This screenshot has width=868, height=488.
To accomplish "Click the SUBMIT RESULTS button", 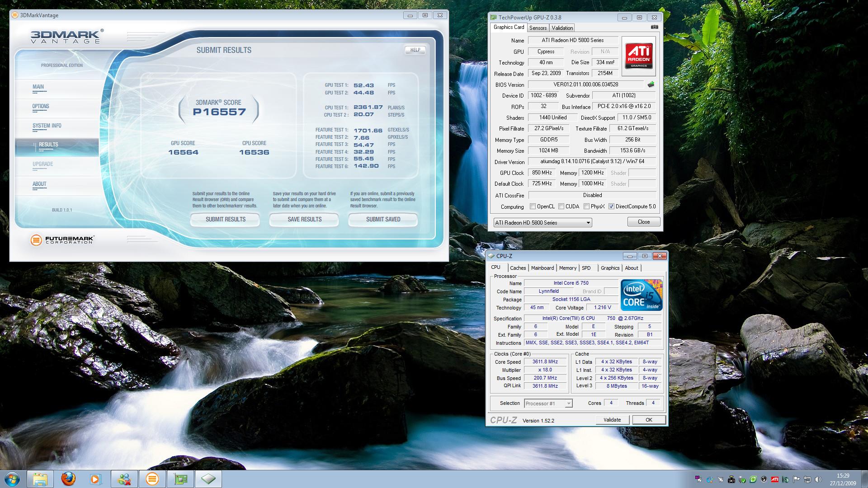I will coord(225,220).
